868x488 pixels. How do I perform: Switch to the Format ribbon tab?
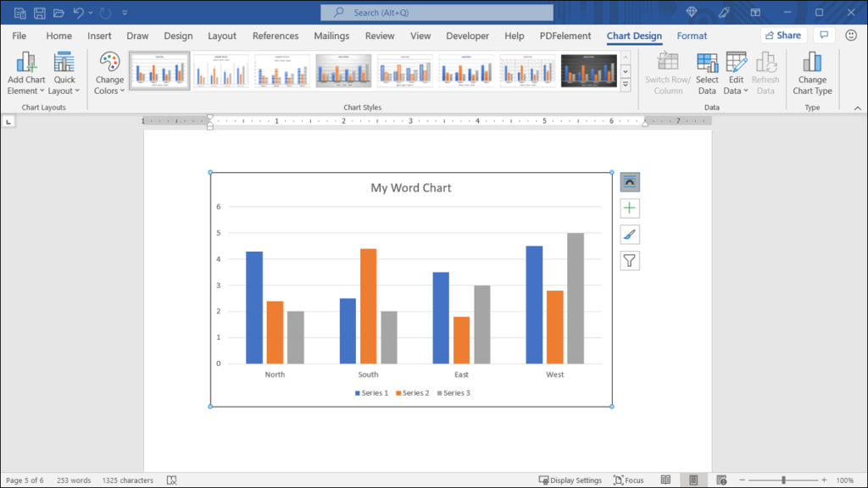[692, 36]
